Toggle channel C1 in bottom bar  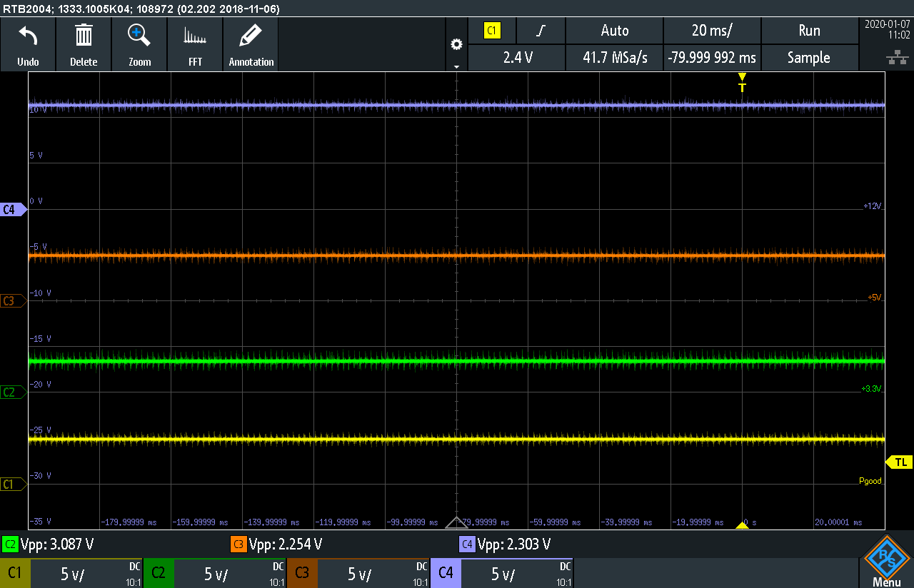(x=15, y=573)
